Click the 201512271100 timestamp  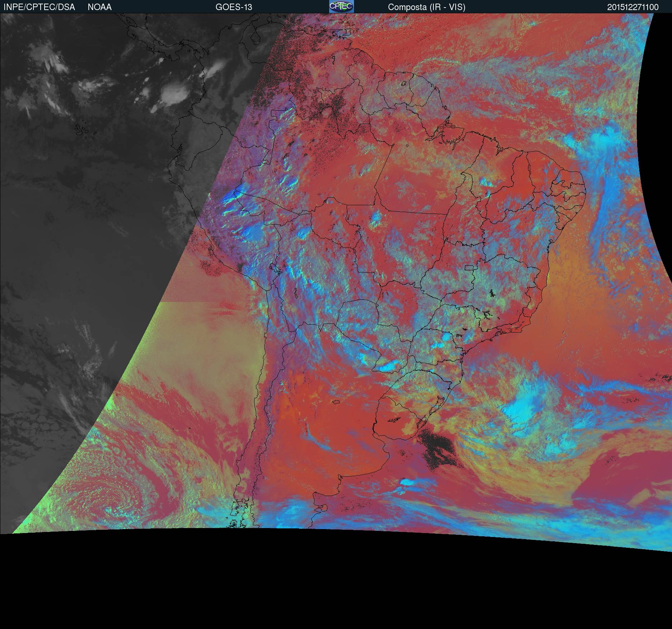click(x=633, y=7)
